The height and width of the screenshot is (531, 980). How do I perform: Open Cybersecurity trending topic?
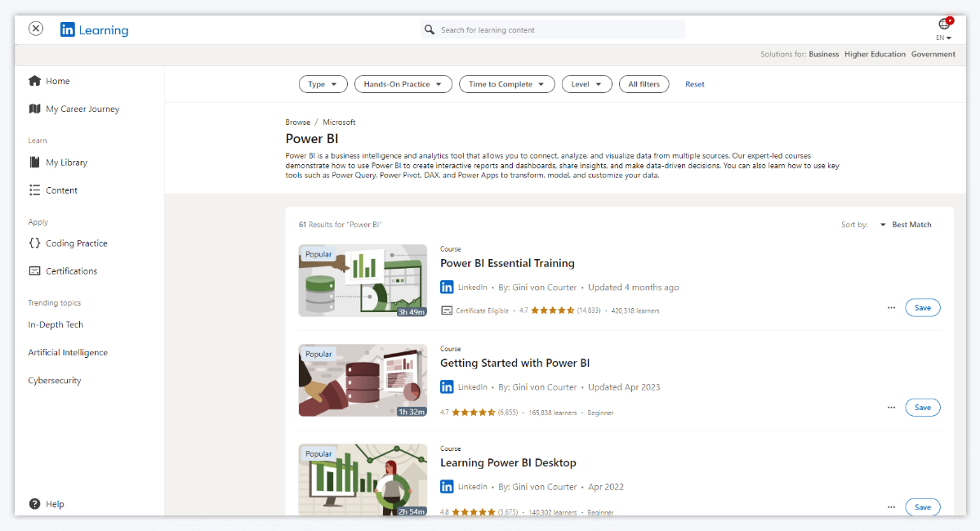coord(55,381)
